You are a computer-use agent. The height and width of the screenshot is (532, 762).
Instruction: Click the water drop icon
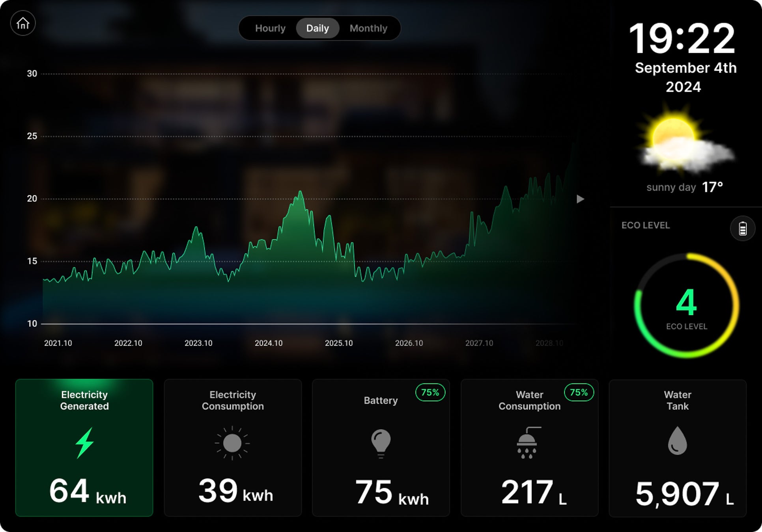pos(677,441)
